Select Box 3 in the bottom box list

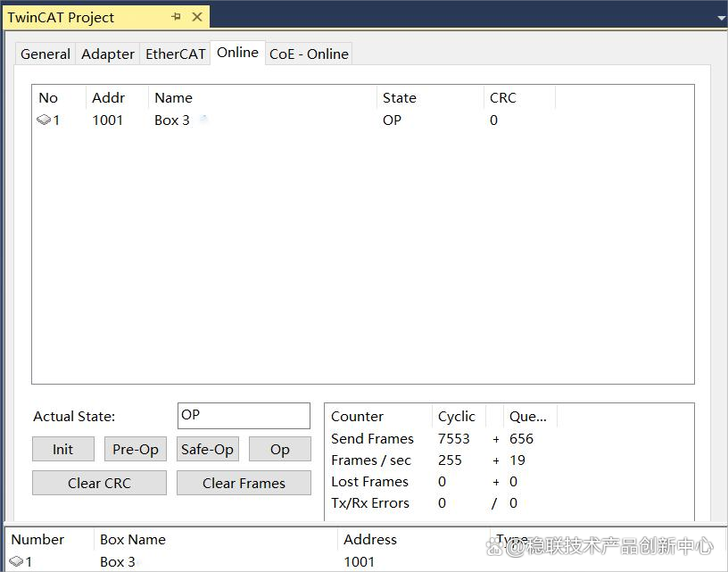pos(118,562)
